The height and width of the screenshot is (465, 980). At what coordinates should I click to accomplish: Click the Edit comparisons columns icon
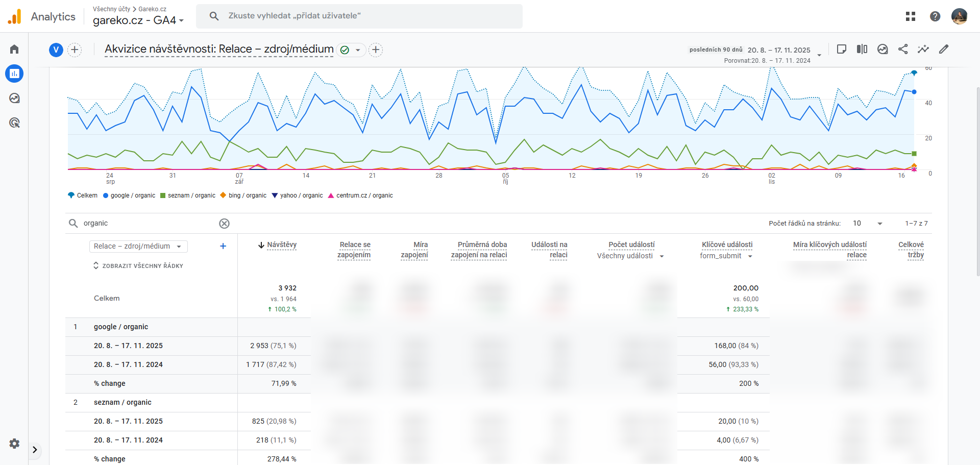point(862,49)
